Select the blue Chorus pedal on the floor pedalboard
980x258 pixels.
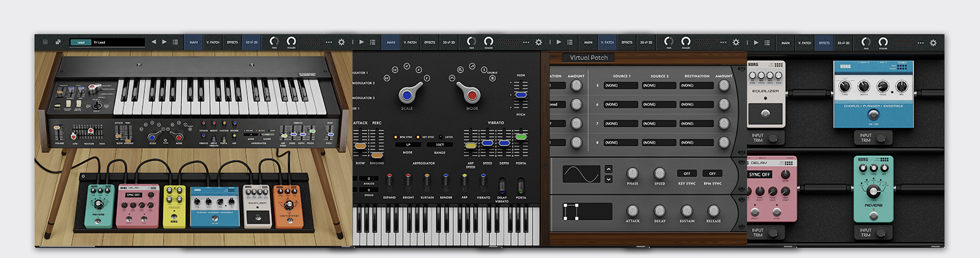point(214,206)
